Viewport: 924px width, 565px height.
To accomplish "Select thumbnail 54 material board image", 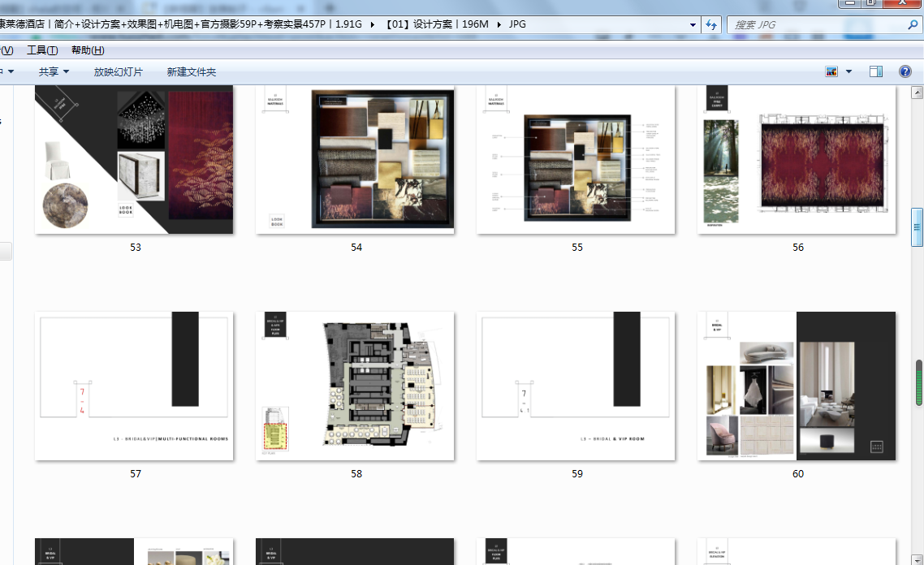I will (355, 160).
